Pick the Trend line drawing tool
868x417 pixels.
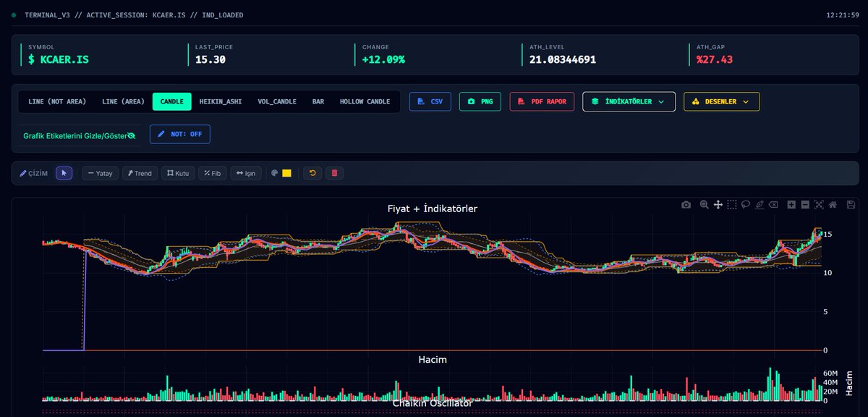point(140,173)
